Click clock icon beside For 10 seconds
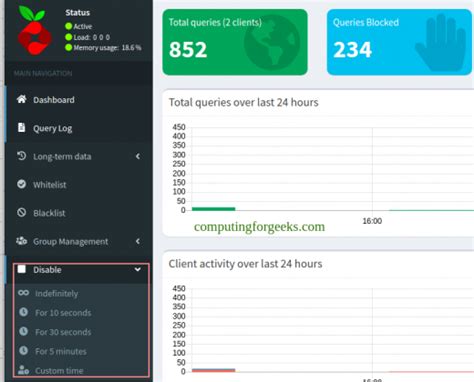The height and width of the screenshot is (382, 474). pyautogui.click(x=23, y=312)
